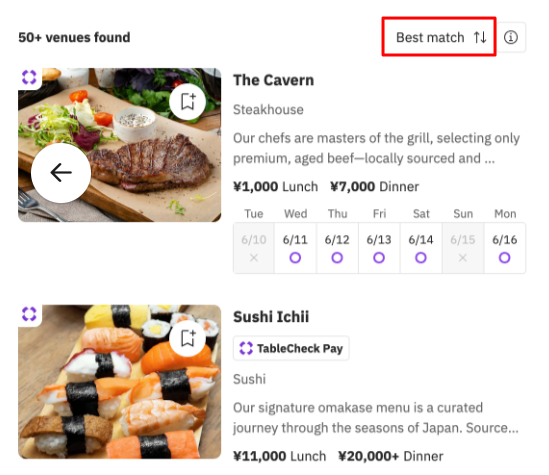Open Sushi Ichii venue title
Screen dimensions: 549x475
[x=271, y=317]
